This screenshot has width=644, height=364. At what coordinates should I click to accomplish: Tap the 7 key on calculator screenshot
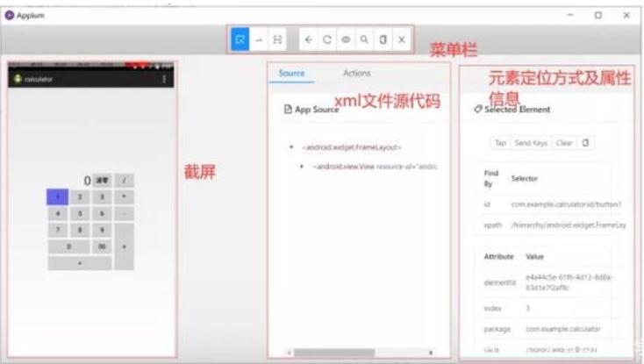click(58, 230)
